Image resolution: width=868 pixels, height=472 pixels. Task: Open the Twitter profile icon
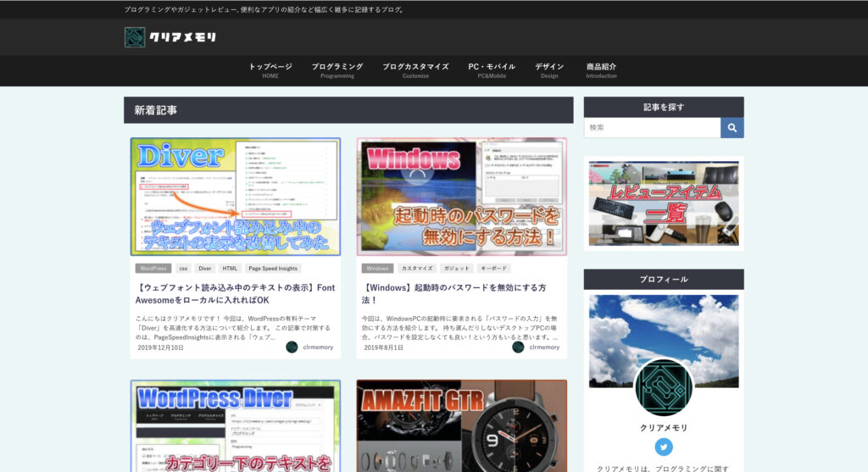click(664, 447)
